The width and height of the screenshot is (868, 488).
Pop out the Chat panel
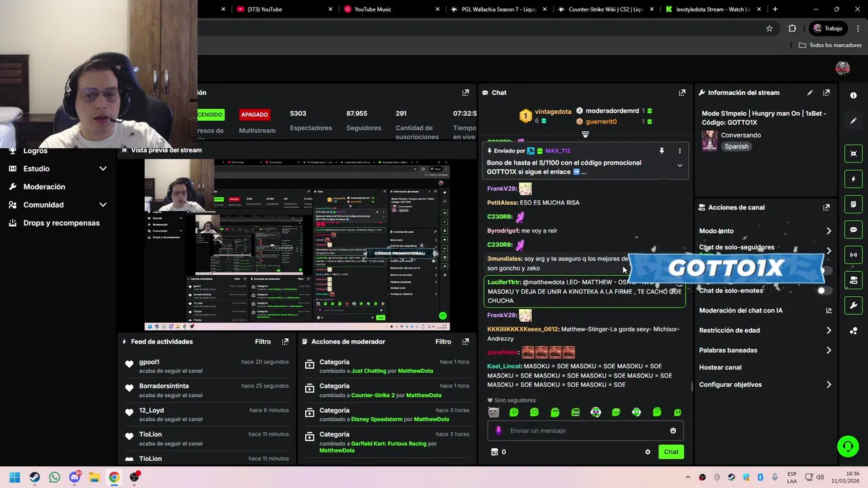click(x=682, y=93)
